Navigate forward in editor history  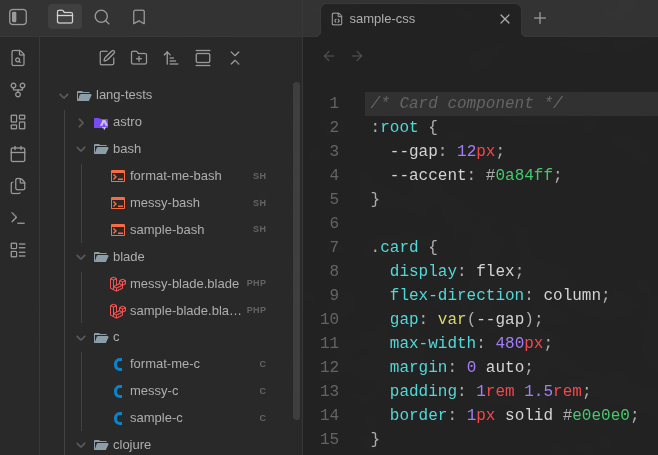tap(357, 56)
